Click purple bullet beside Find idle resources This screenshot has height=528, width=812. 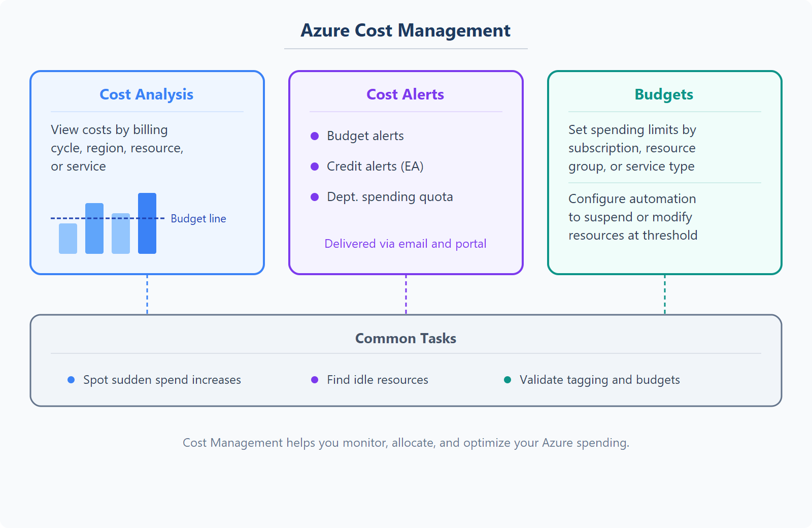pyautogui.click(x=315, y=380)
